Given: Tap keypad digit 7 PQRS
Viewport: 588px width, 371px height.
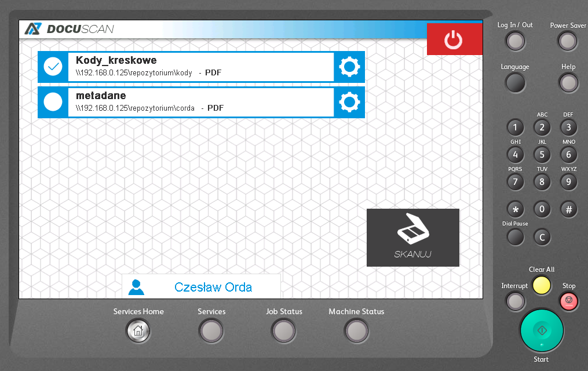Looking at the screenshot, I should coord(515,182).
